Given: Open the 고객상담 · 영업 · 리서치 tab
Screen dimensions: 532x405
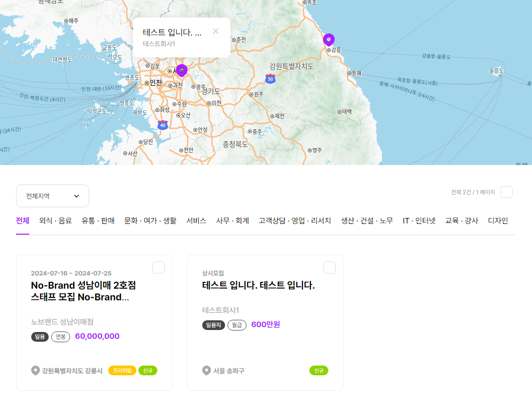Looking at the screenshot, I should 295,221.
